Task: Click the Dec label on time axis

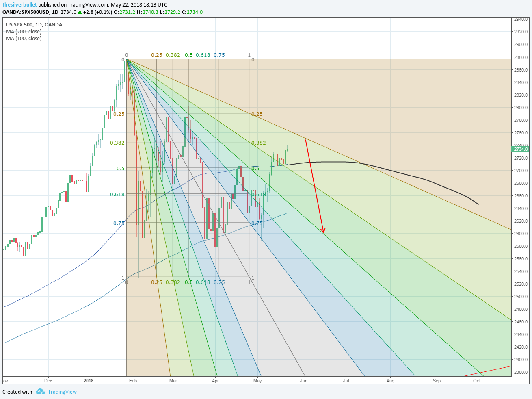Action: coord(48,381)
